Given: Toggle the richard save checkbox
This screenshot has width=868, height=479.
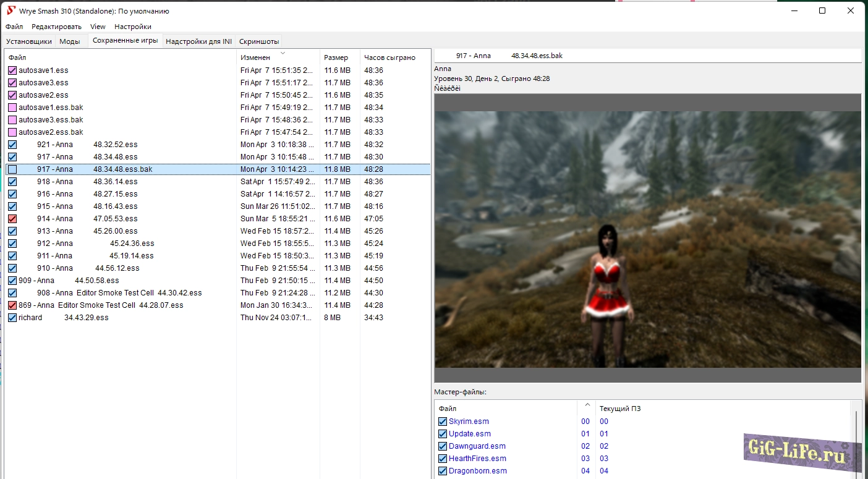Looking at the screenshot, I should pyautogui.click(x=12, y=318).
